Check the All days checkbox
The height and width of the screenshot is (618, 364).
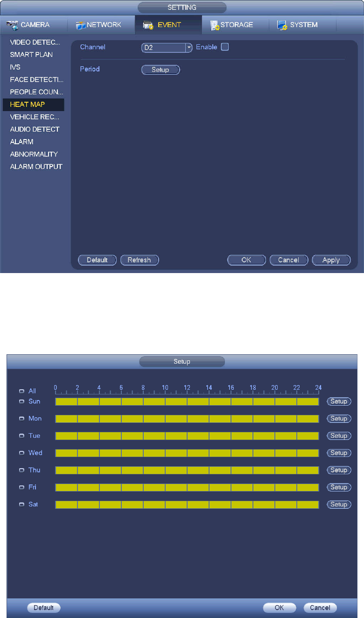pyautogui.click(x=22, y=391)
